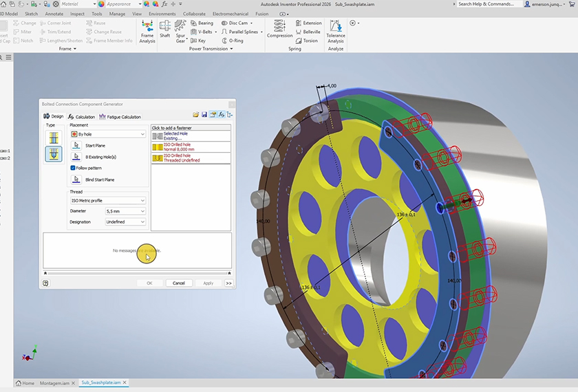Click the Cancel button
This screenshot has height=392, width=578.
click(x=178, y=283)
